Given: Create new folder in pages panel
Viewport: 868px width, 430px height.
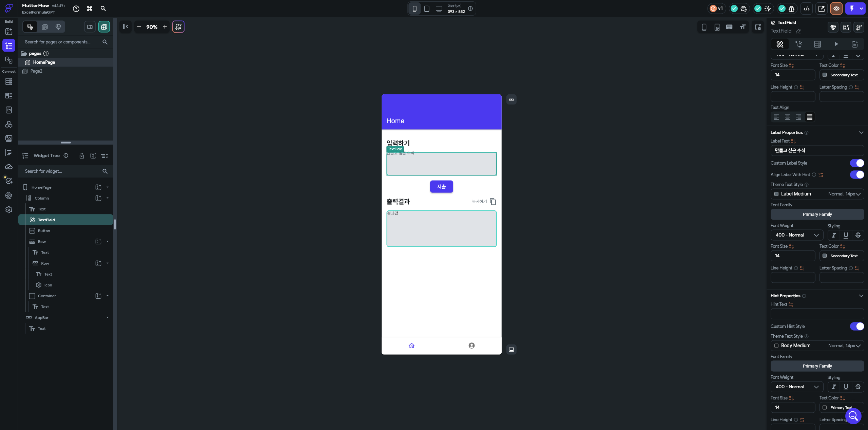Looking at the screenshot, I should point(90,27).
